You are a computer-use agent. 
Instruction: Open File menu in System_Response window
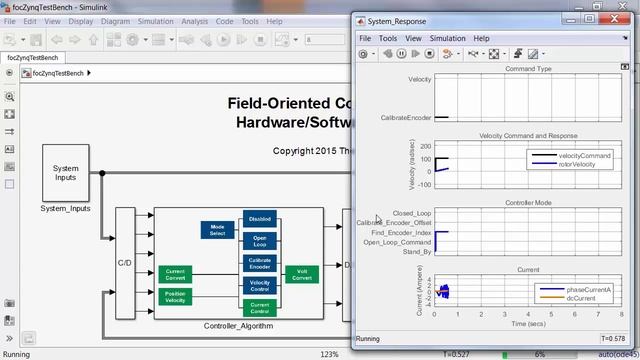pyautogui.click(x=365, y=38)
